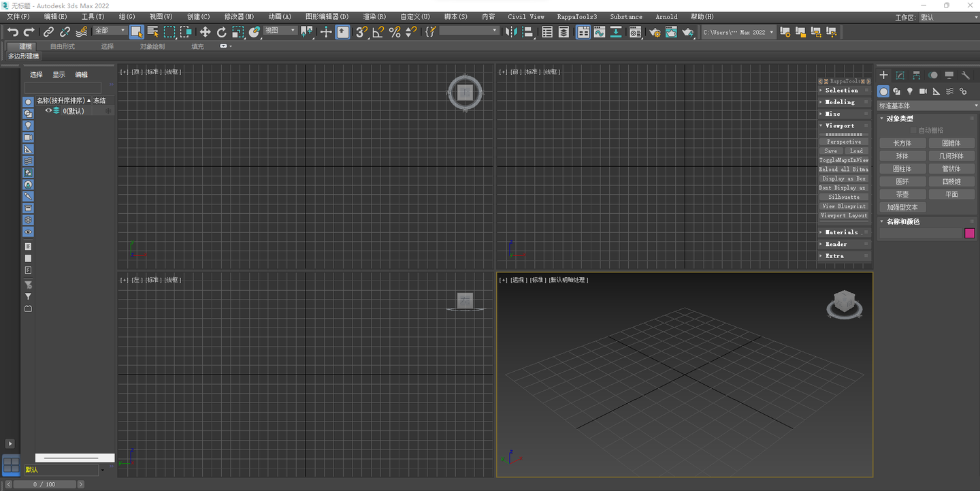Toggle Angle Snap in main toolbar
The height and width of the screenshot is (491, 980).
(378, 31)
